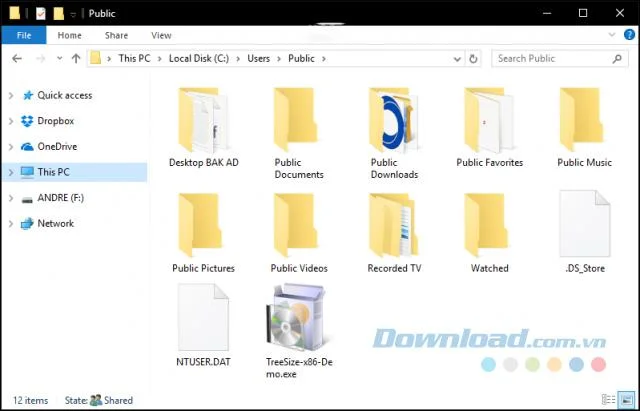Select This PC in navigation pane
The width and height of the screenshot is (640, 411).
point(74,172)
